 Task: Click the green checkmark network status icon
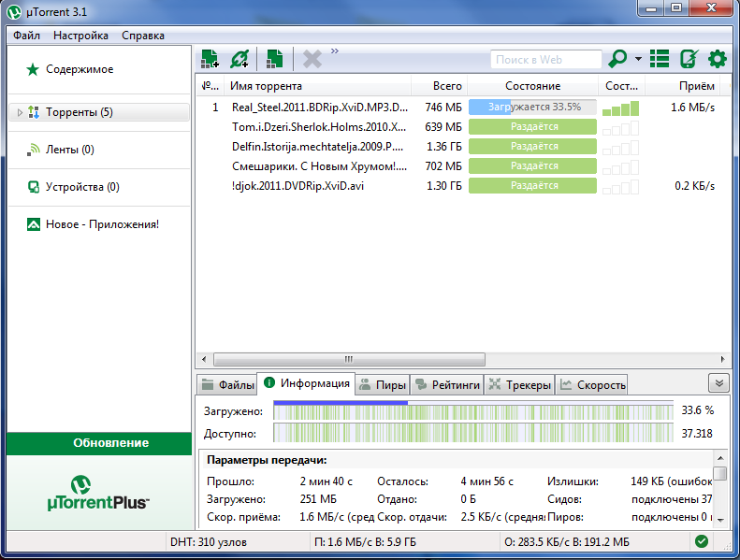click(x=702, y=541)
